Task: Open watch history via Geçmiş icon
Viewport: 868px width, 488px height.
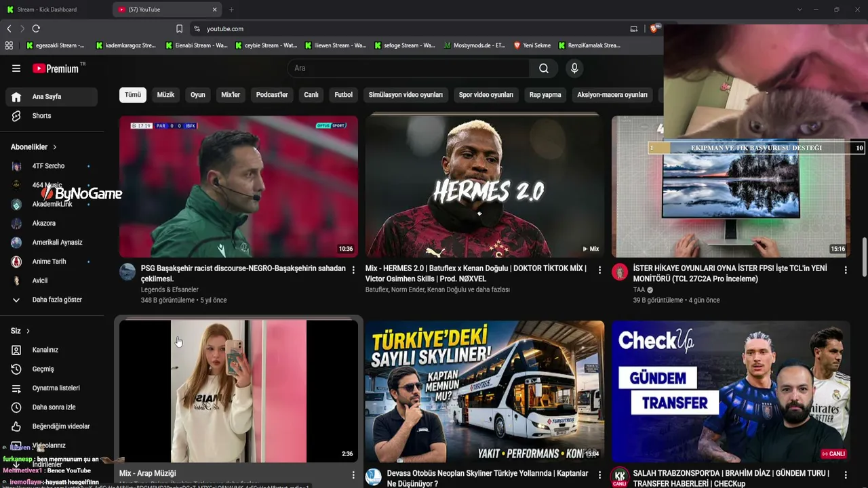Action: click(x=16, y=369)
